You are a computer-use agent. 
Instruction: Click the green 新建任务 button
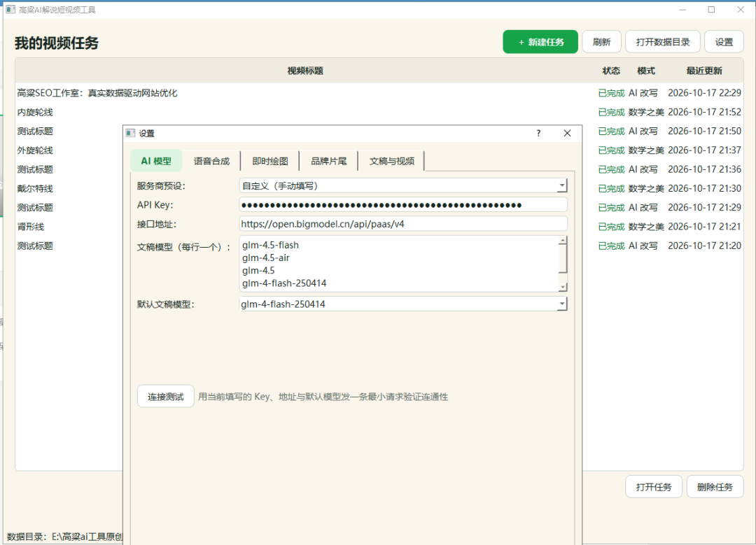540,43
